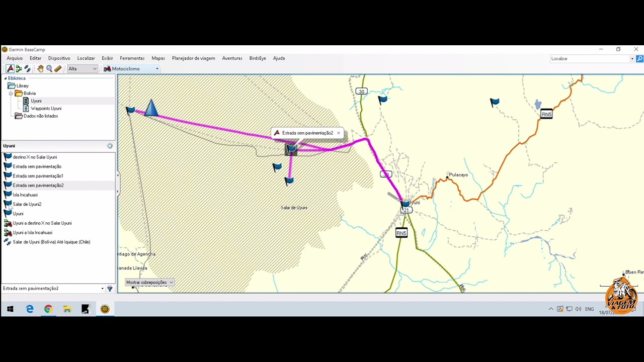Open the Editar menu
Image resolution: width=644 pixels, height=362 pixels.
[x=35, y=58]
